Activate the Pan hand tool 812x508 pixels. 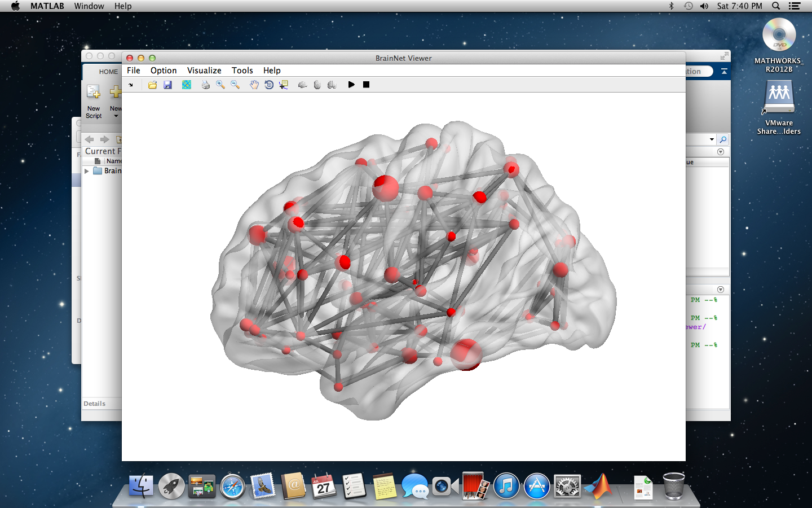point(254,85)
